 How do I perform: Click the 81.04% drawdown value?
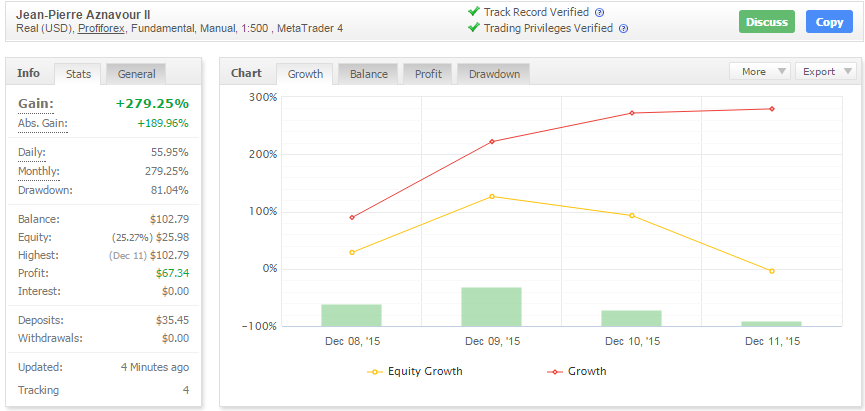(170, 190)
